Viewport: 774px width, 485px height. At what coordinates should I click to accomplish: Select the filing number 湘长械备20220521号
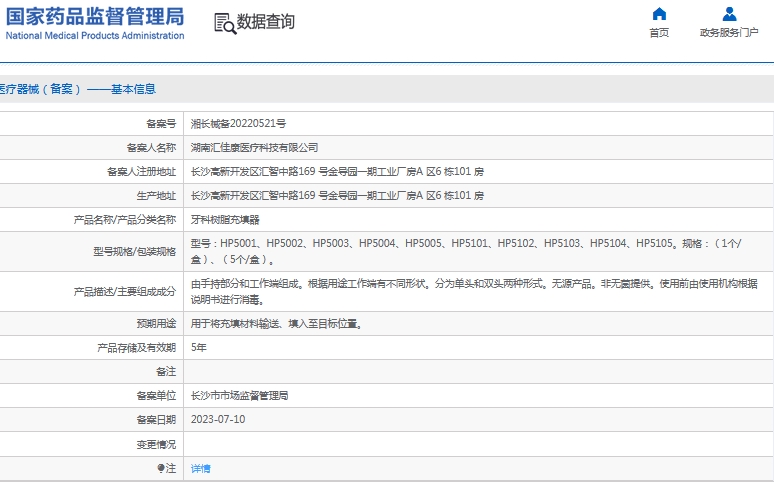238,123
